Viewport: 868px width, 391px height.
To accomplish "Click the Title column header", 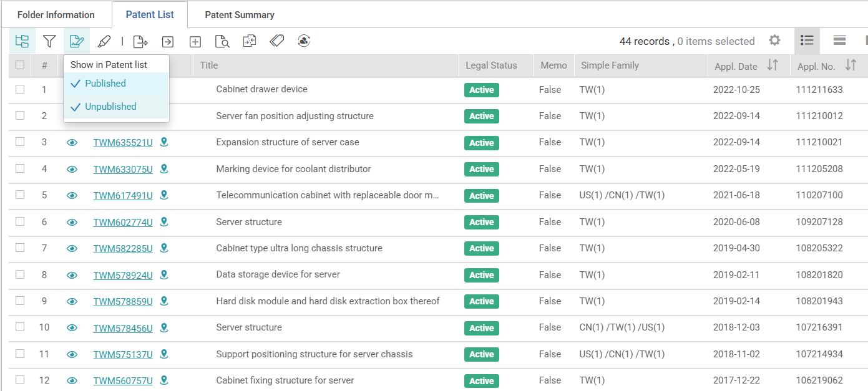I will tap(209, 65).
